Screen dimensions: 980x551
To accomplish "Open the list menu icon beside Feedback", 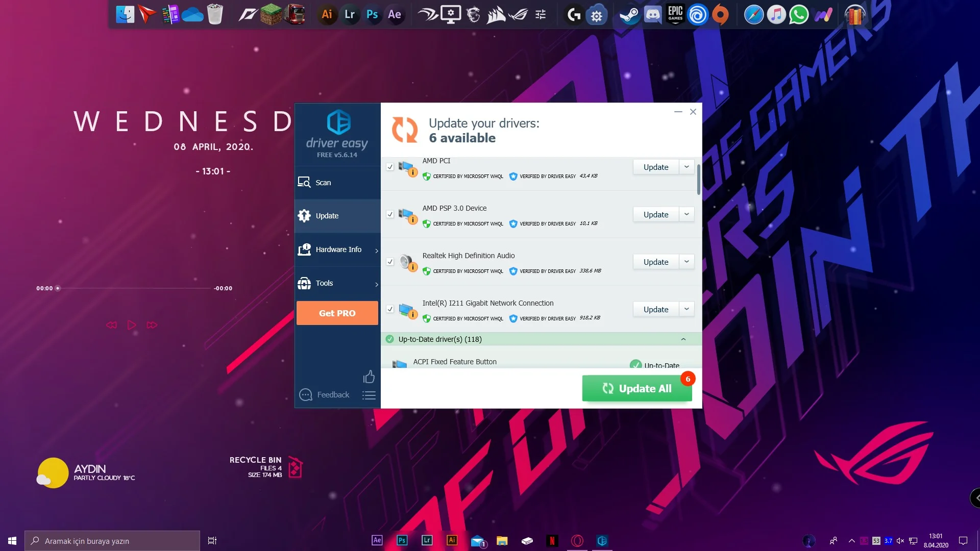I will pos(369,395).
